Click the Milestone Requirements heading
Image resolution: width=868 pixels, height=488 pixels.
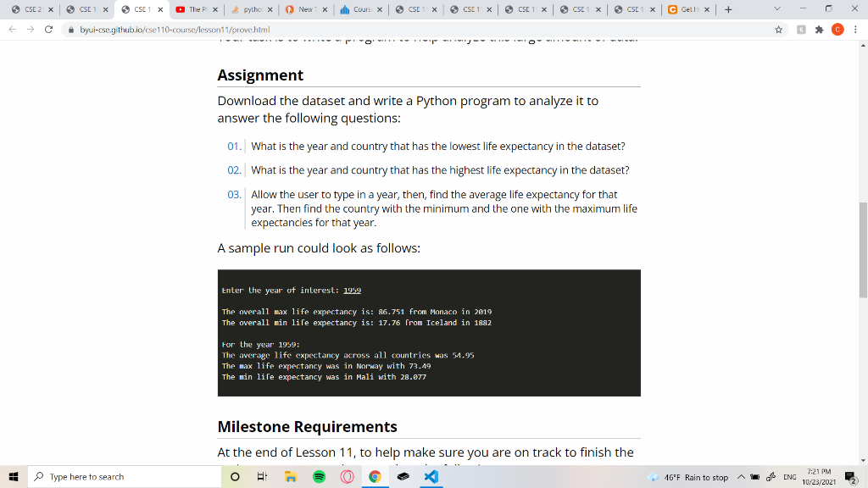[307, 427]
